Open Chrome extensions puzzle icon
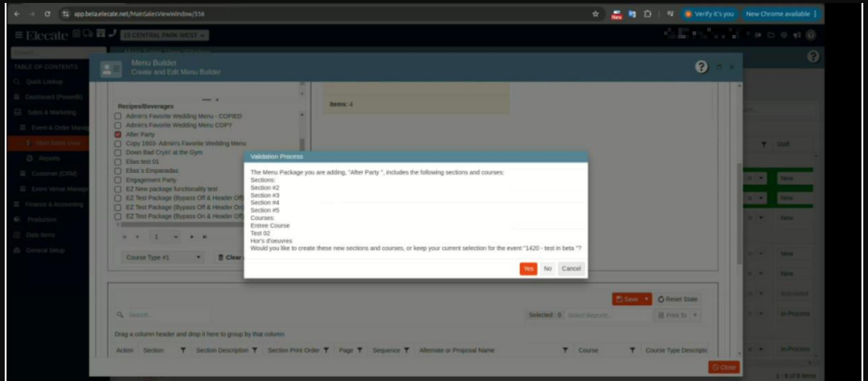Viewport: 868px width, 381px height. (647, 14)
